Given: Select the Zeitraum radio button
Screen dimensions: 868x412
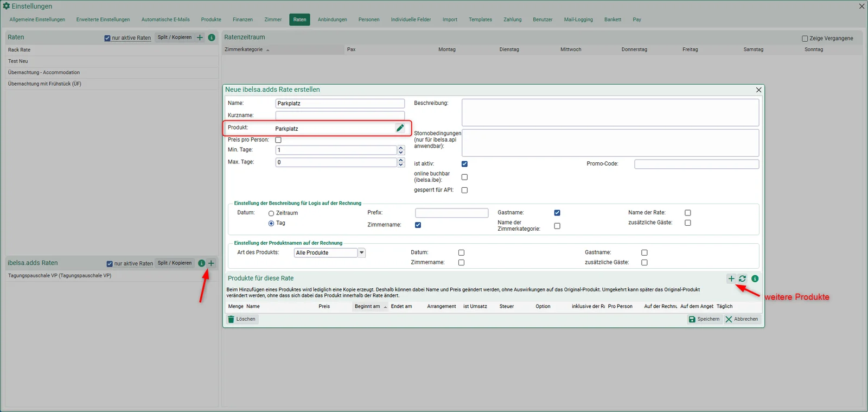Looking at the screenshot, I should point(271,213).
